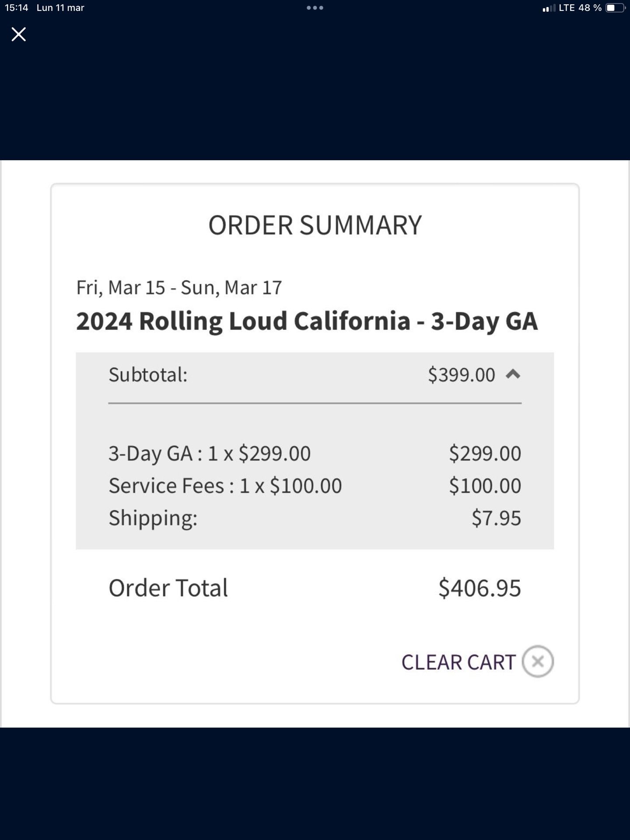Tap the LTE 48 % status text
The height and width of the screenshot is (840, 630).
580,8
